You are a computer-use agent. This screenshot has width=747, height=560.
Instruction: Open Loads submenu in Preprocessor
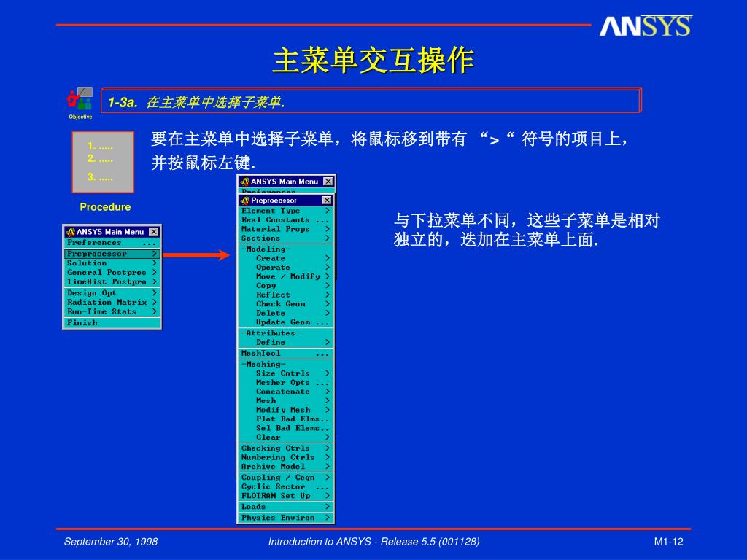(x=285, y=507)
